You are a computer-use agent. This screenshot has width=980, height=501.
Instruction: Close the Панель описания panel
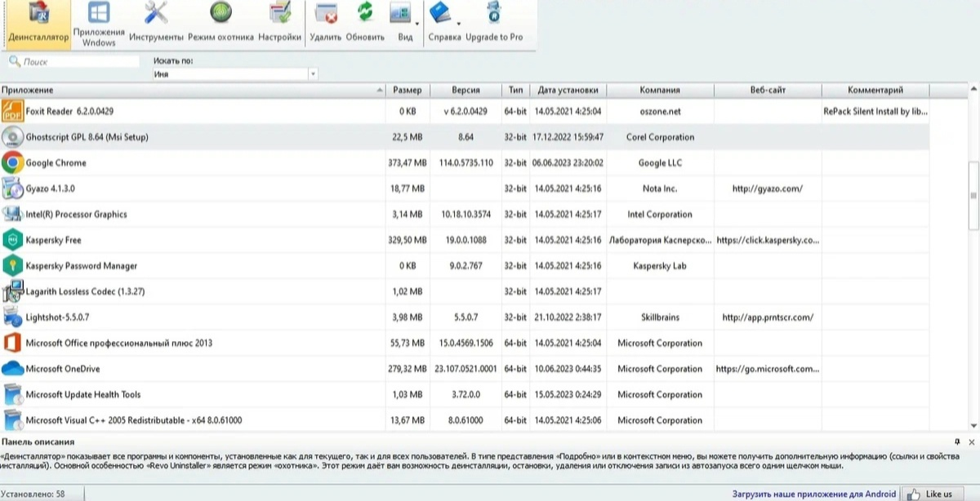(x=971, y=441)
